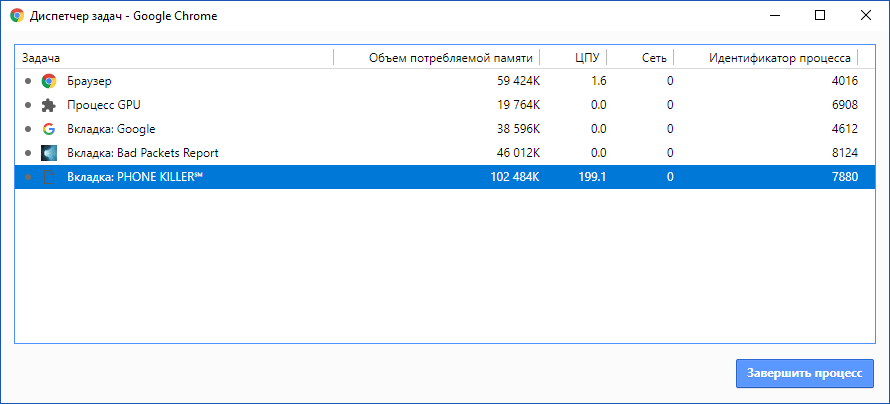890x404 pixels.
Task: Sort by the ЦПУ column header
Action: [x=587, y=58]
